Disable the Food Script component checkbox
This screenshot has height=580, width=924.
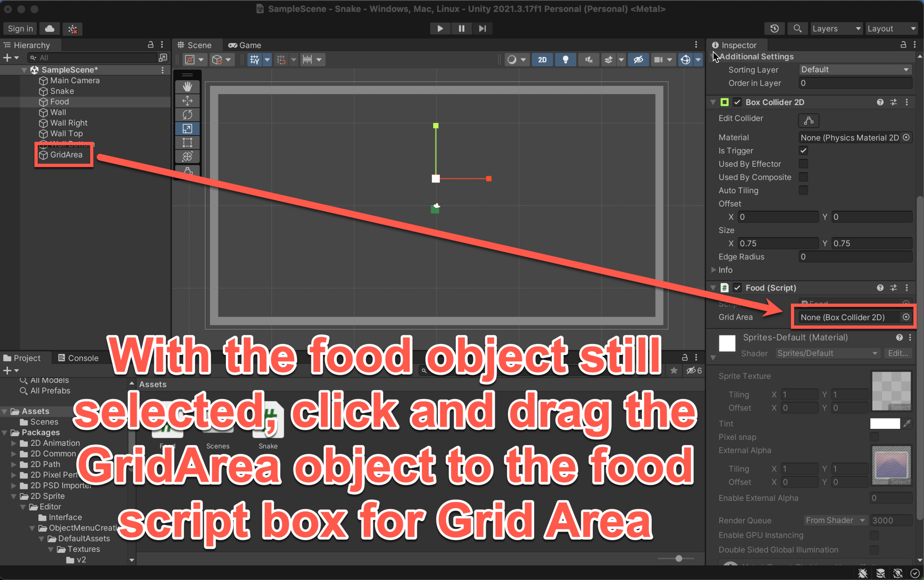pyautogui.click(x=737, y=288)
